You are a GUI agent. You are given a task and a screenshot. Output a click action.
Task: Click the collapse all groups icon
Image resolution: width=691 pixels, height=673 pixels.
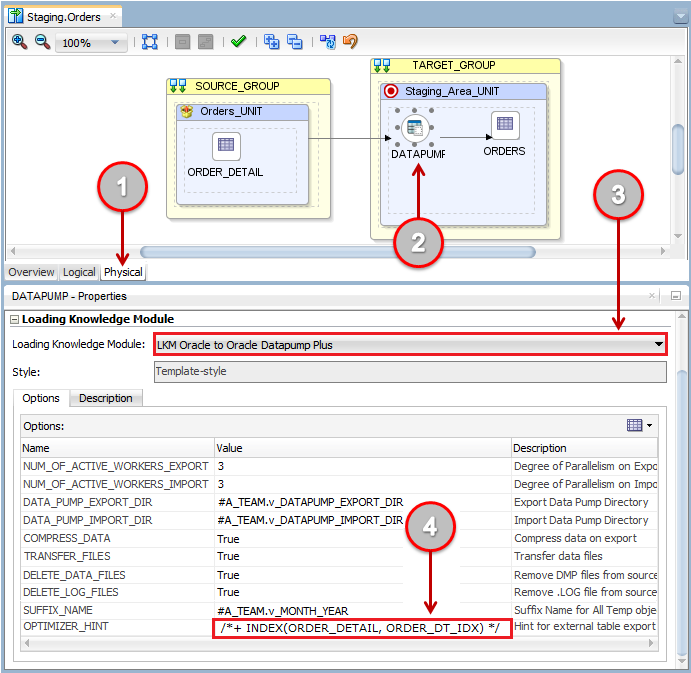pyautogui.click(x=295, y=42)
